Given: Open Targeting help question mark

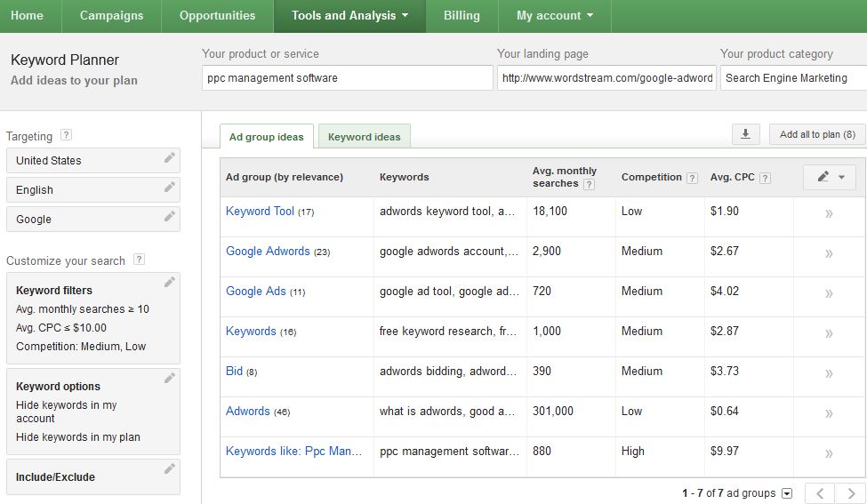Looking at the screenshot, I should coord(67,135).
